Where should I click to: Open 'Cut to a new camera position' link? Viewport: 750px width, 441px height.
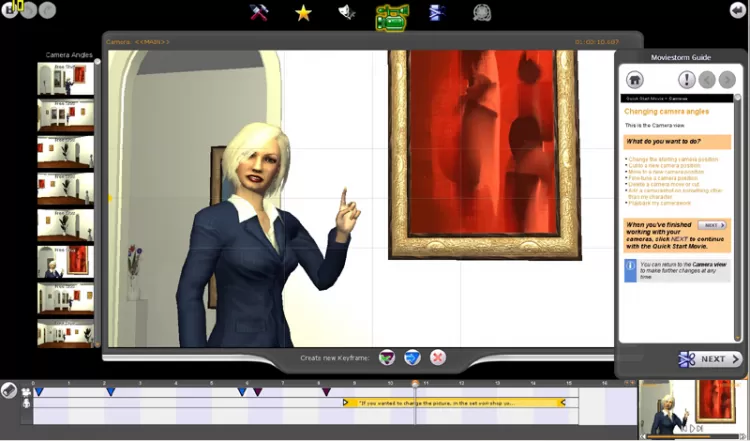coord(664,165)
